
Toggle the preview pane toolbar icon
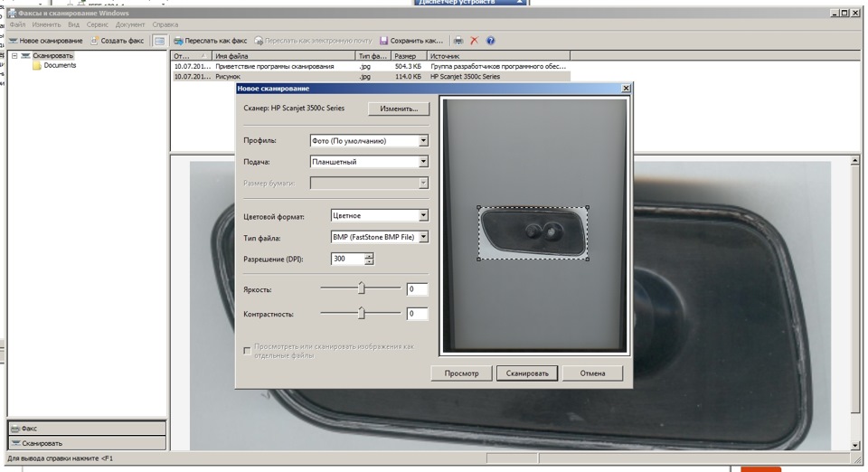coord(159,41)
